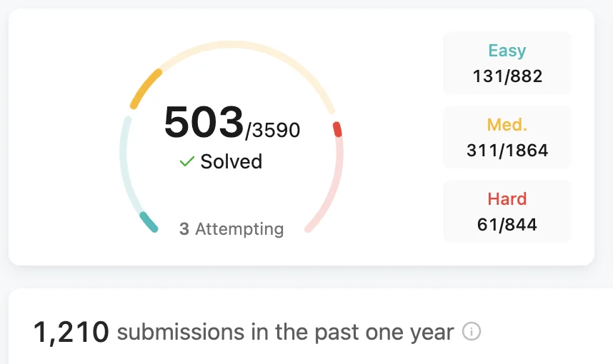This screenshot has height=364, width=613.
Task: Select the Med. 311/1864 stat card
Action: coord(507,137)
